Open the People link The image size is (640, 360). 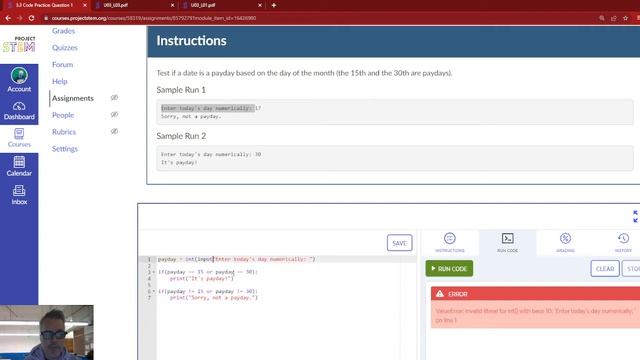coord(63,115)
